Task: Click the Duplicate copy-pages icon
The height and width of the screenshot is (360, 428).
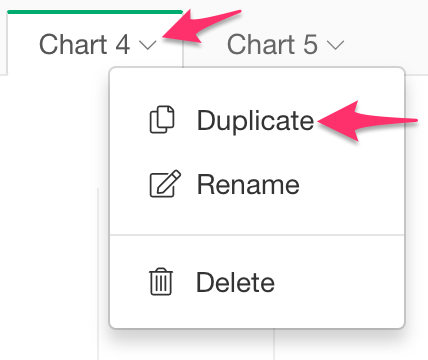Action: point(162,120)
